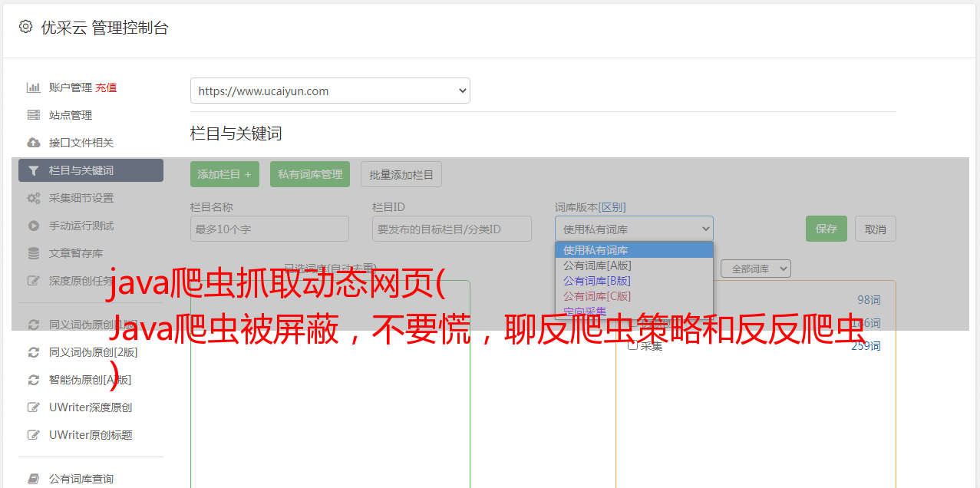Choose 公有词库[C版] option
This screenshot has height=488, width=980.
tap(634, 296)
